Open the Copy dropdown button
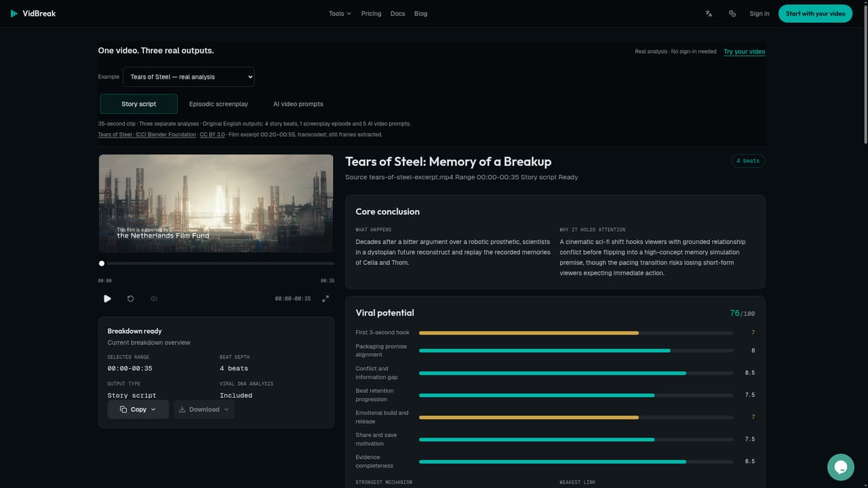Screen dimensions: 868x488 tap(138, 409)
